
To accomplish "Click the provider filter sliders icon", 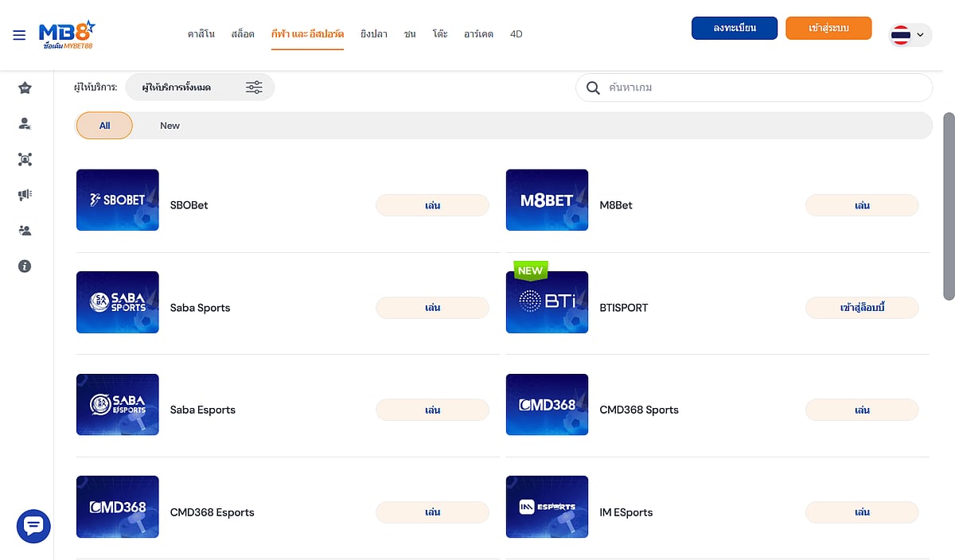I will pos(254,87).
